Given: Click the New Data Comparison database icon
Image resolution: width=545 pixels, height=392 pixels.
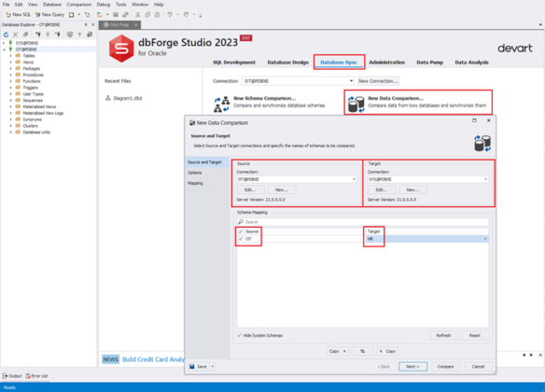Looking at the screenshot, I should click(356, 104).
